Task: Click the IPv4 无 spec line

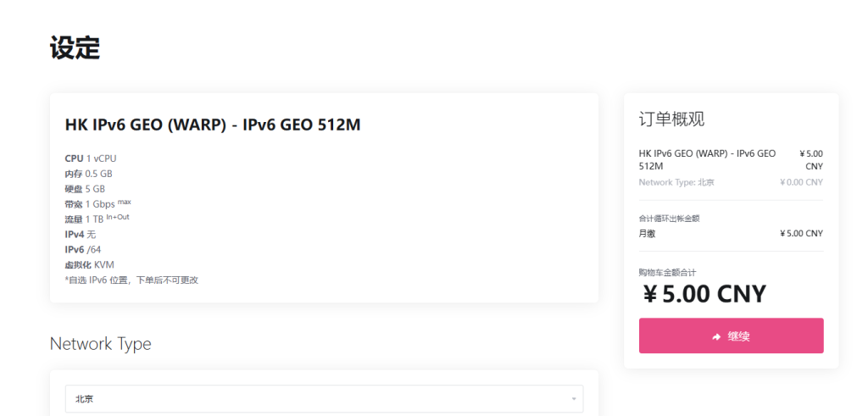Action: coord(81,235)
